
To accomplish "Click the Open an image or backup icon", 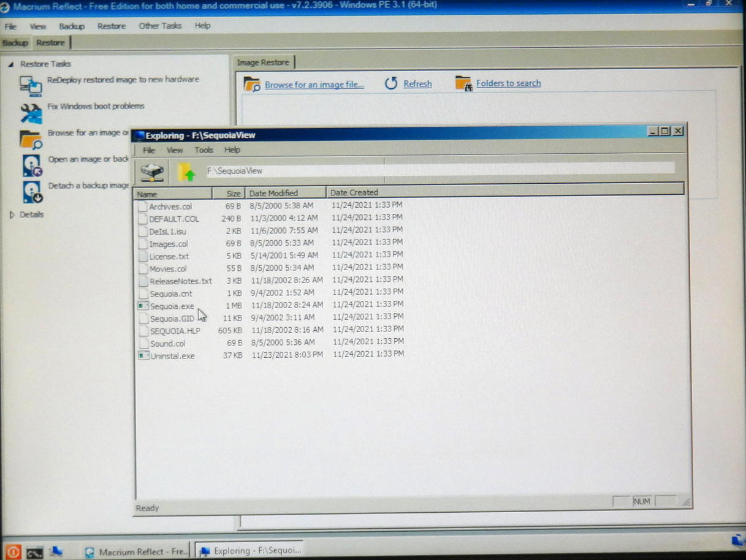I will (x=31, y=166).
